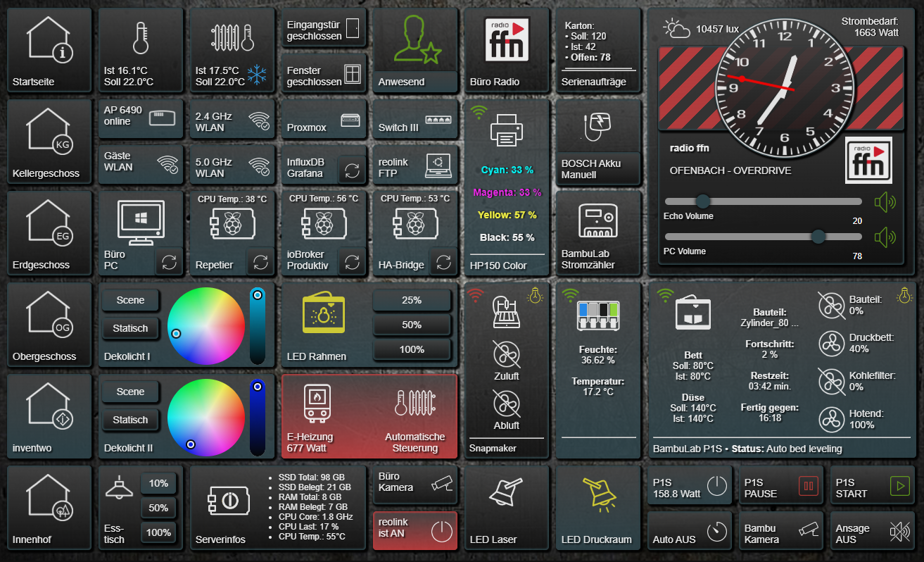Open the Bambu Kamera tile
Screen dimensions: 924x562
tap(780, 532)
